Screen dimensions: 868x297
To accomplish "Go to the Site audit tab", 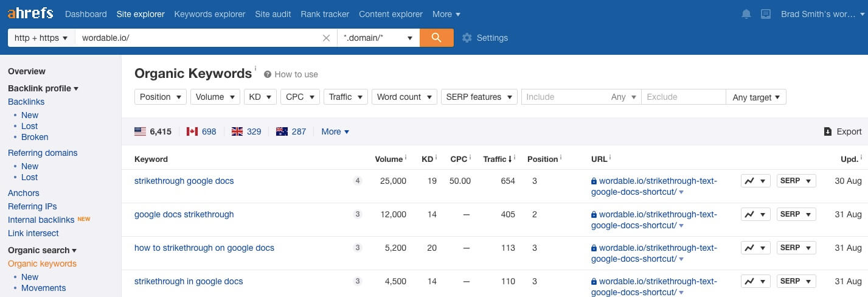I will pyautogui.click(x=273, y=14).
